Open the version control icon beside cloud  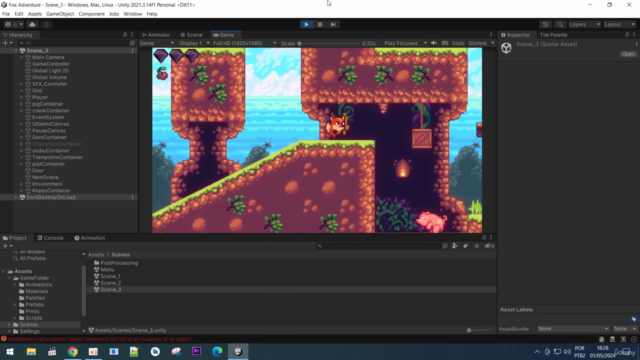pos(47,24)
